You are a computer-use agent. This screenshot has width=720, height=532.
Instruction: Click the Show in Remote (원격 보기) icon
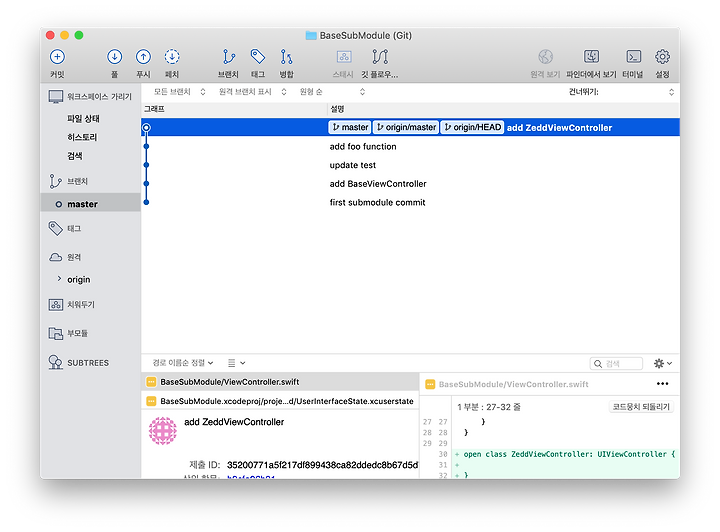point(545,57)
